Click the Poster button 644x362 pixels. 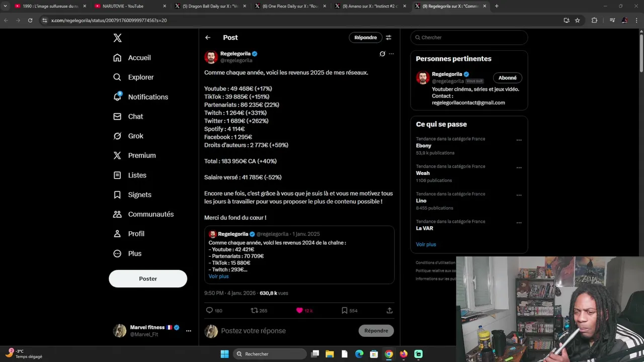click(x=148, y=279)
